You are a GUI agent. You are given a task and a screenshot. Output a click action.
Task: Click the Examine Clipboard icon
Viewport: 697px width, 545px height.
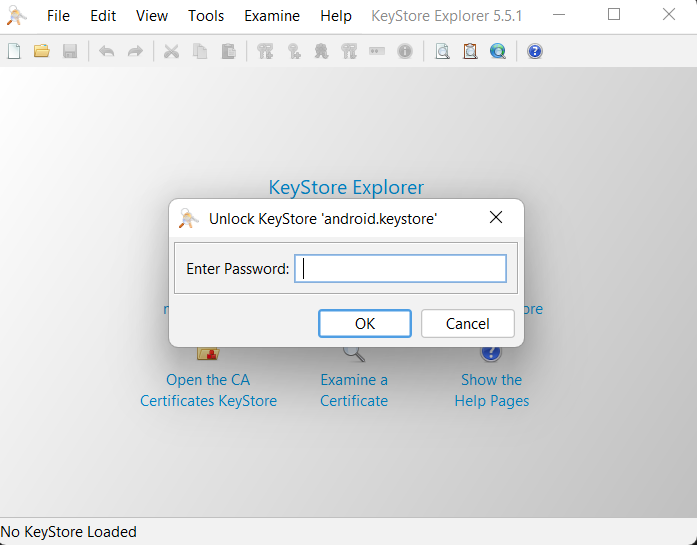point(470,51)
